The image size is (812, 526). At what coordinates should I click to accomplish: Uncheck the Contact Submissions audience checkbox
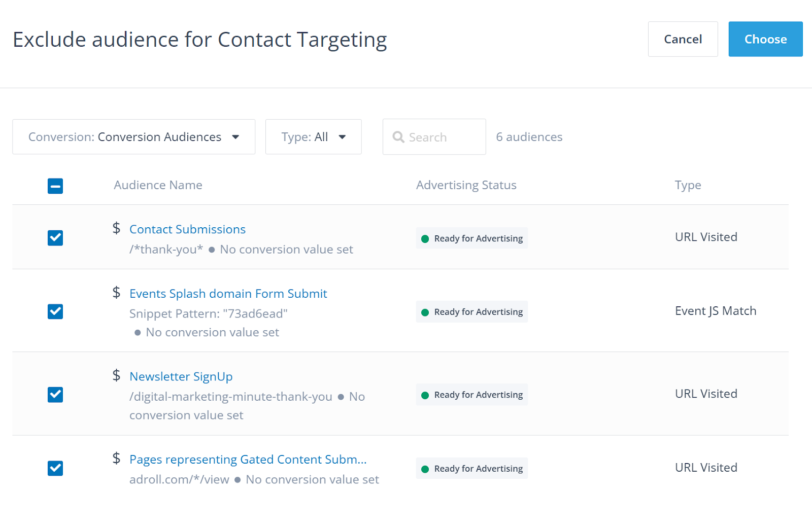click(x=55, y=238)
